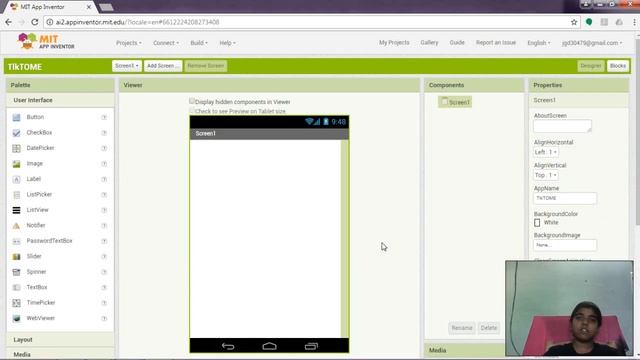Switch to the Designer view
The width and height of the screenshot is (640, 360).
pyautogui.click(x=591, y=66)
